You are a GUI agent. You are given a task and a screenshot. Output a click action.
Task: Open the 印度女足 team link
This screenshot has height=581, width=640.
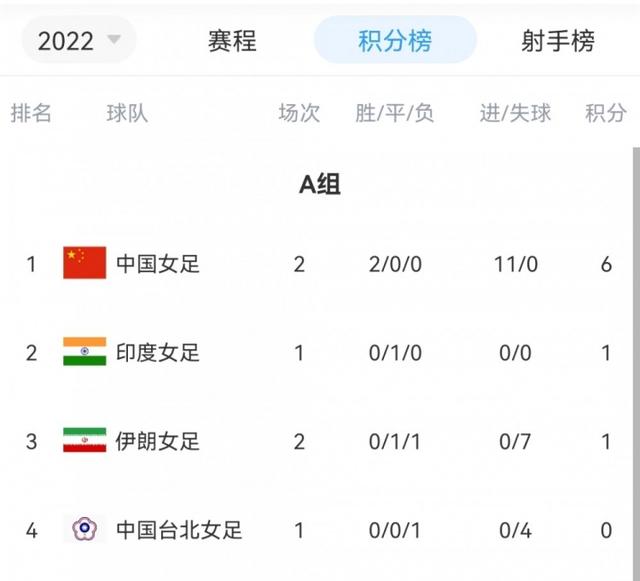click(x=158, y=352)
